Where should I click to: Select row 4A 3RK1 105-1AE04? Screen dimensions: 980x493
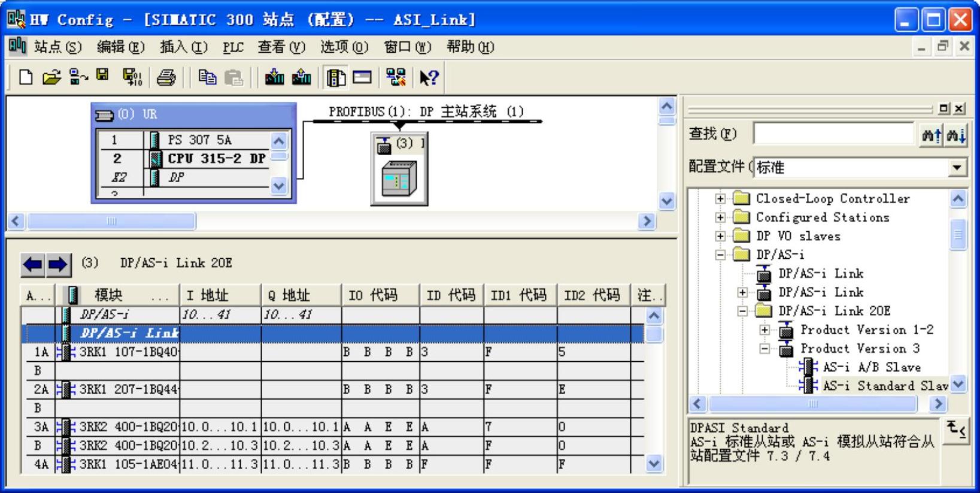[x=332, y=464]
